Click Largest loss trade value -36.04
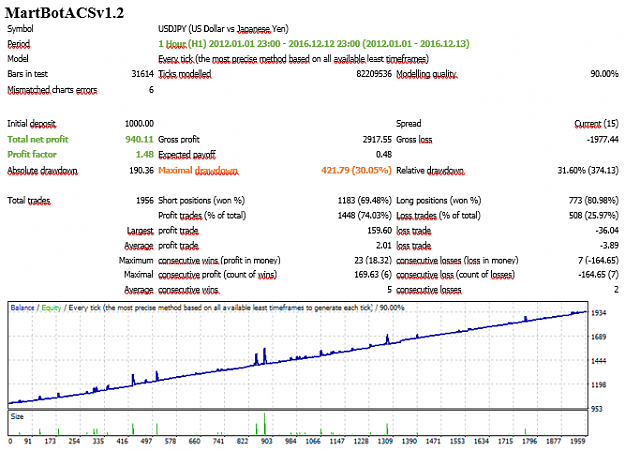The height and width of the screenshot is (451, 625). pos(606,230)
